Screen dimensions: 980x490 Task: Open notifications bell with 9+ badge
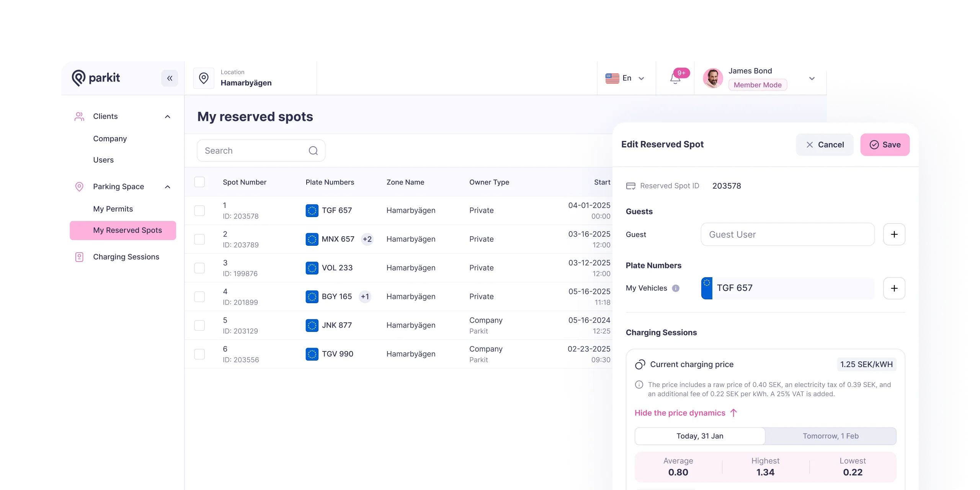click(675, 78)
